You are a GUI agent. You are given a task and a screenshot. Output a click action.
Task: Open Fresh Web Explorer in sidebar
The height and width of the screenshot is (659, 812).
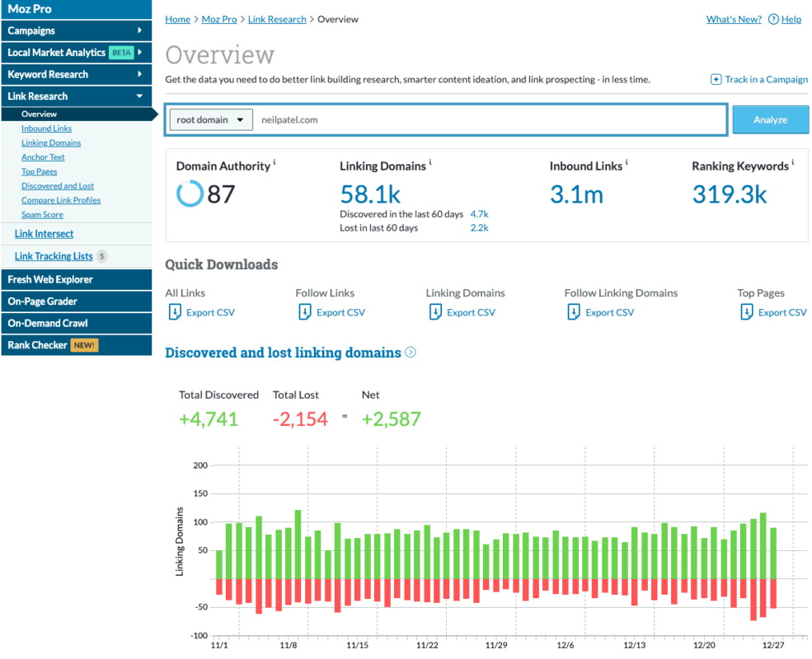(x=50, y=279)
